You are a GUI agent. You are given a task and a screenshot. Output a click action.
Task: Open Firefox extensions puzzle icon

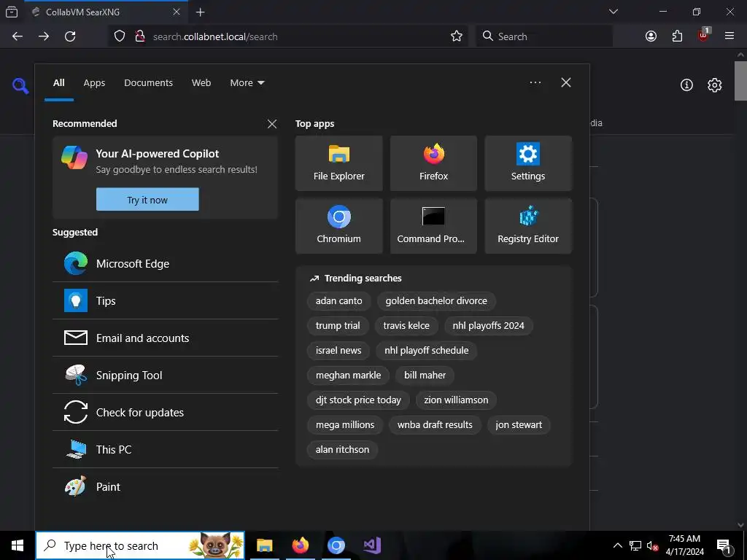pos(677,36)
